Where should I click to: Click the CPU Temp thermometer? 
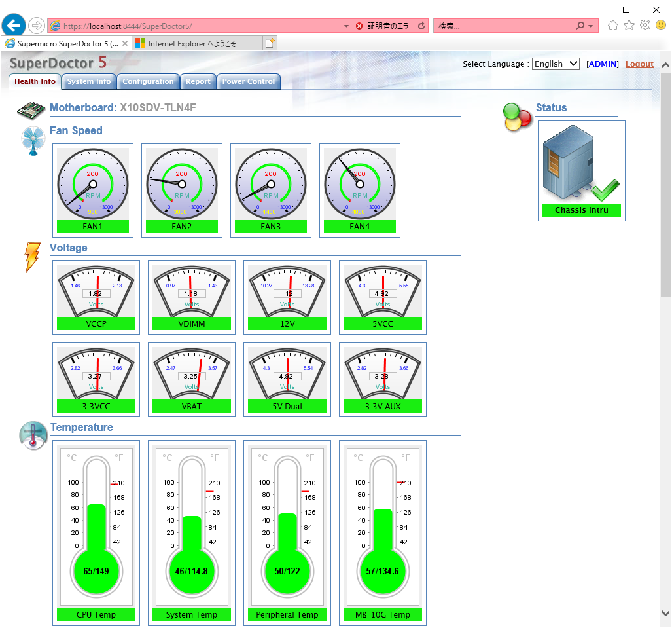(x=96, y=526)
